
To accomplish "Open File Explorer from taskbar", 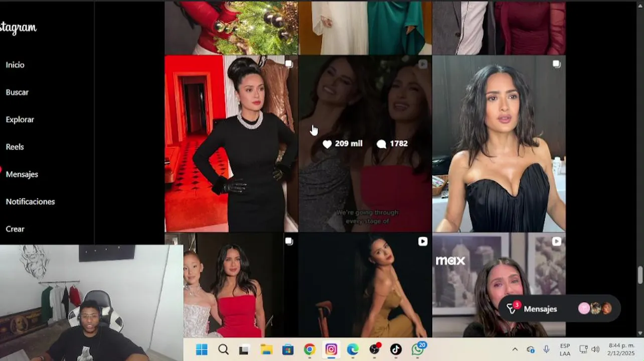I will (x=266, y=349).
